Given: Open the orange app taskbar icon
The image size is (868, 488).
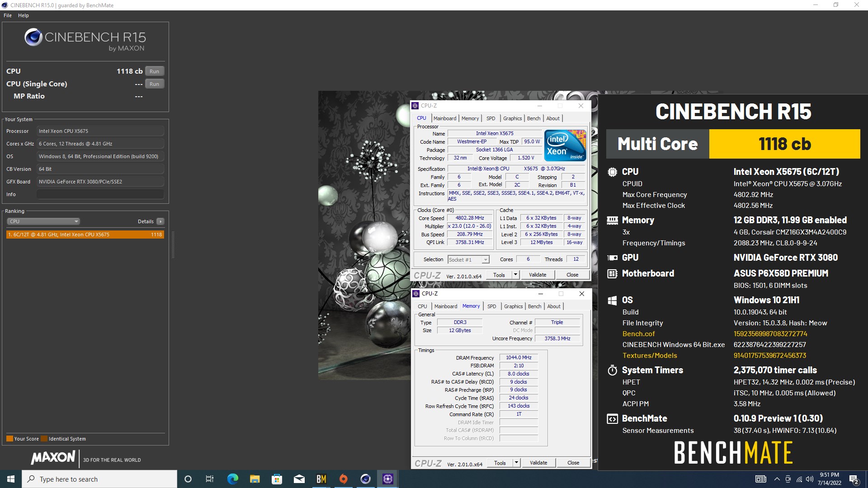Looking at the screenshot, I should coord(343,479).
